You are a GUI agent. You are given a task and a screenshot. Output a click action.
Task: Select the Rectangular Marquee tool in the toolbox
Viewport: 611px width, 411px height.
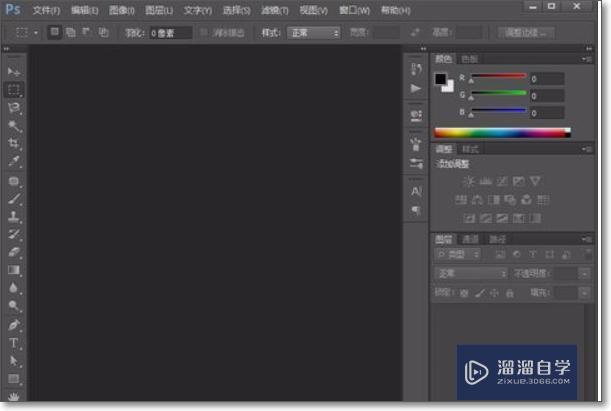(14, 90)
